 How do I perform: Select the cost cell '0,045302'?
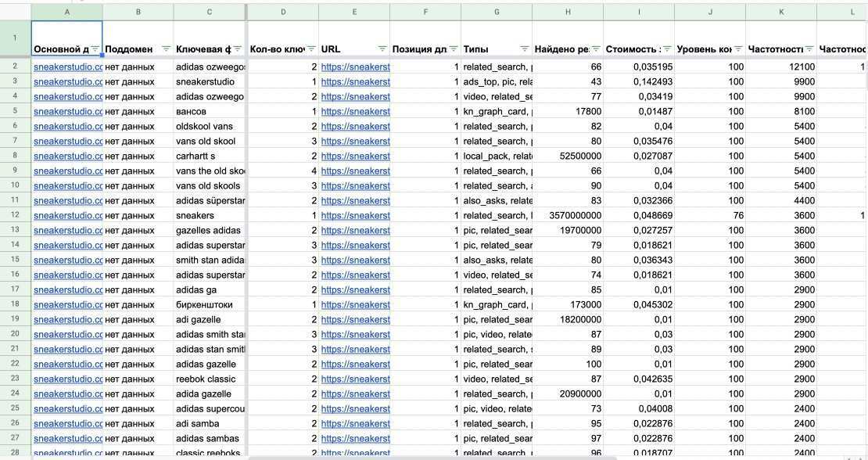coord(639,304)
